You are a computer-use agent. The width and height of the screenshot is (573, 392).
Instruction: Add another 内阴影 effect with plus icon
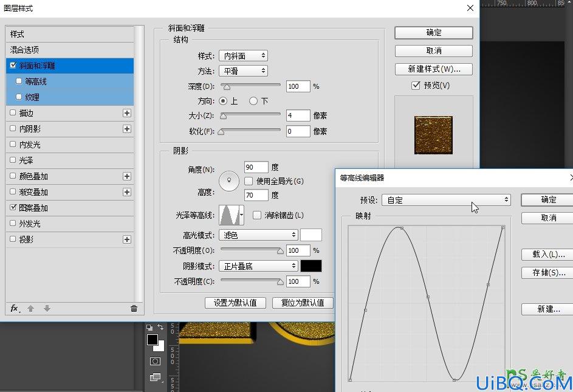127,129
